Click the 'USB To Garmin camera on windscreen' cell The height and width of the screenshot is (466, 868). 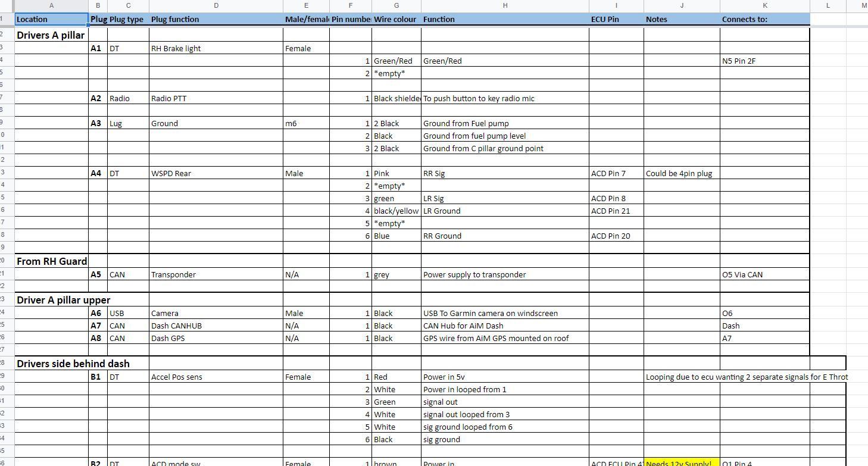click(x=504, y=313)
